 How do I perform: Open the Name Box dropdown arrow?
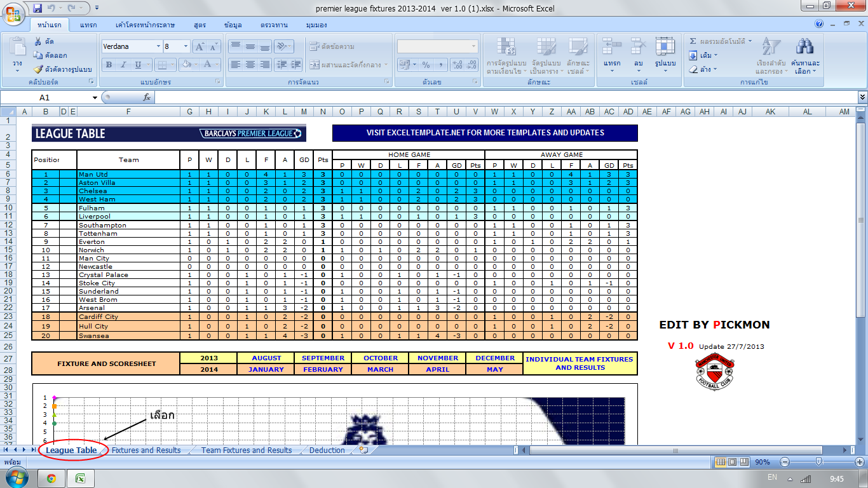95,98
